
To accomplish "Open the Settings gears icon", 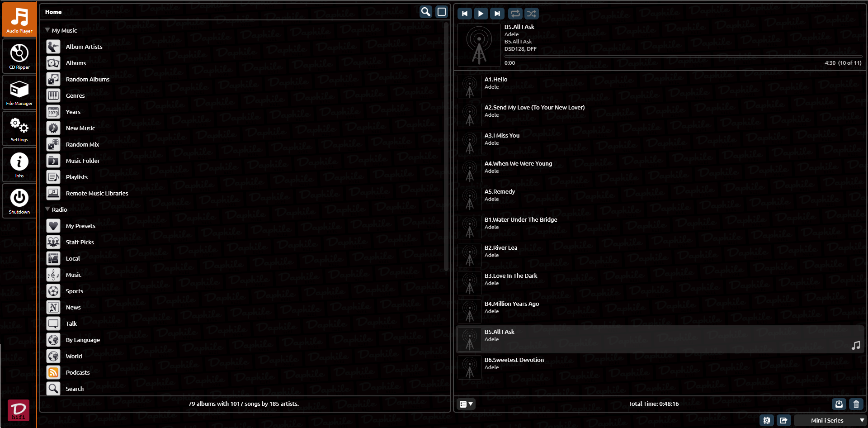I will pyautogui.click(x=19, y=129).
